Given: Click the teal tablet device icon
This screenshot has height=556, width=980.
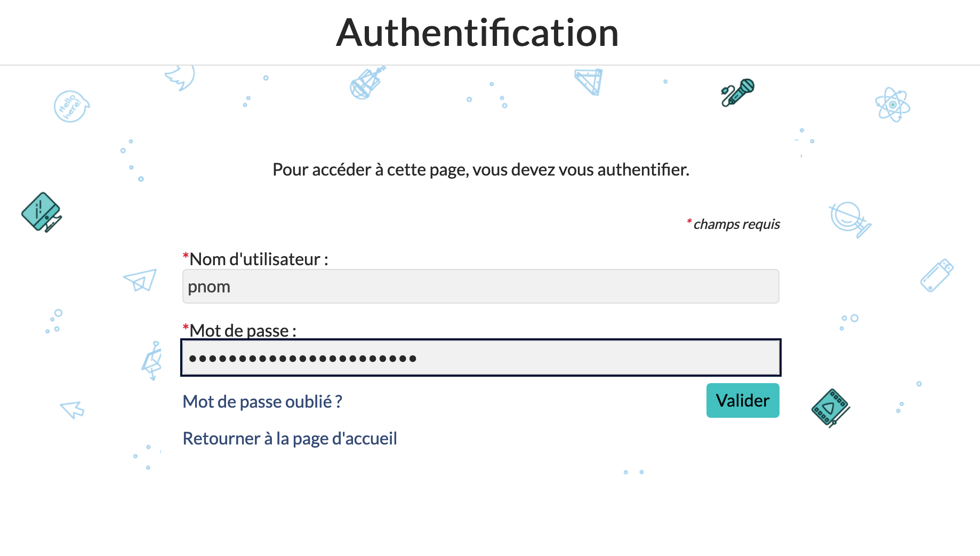Looking at the screenshot, I should click(x=42, y=212).
